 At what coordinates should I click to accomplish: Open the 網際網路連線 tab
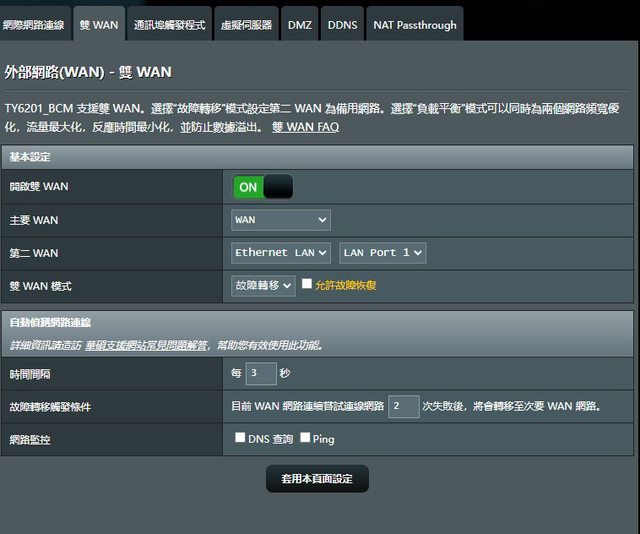[37, 25]
